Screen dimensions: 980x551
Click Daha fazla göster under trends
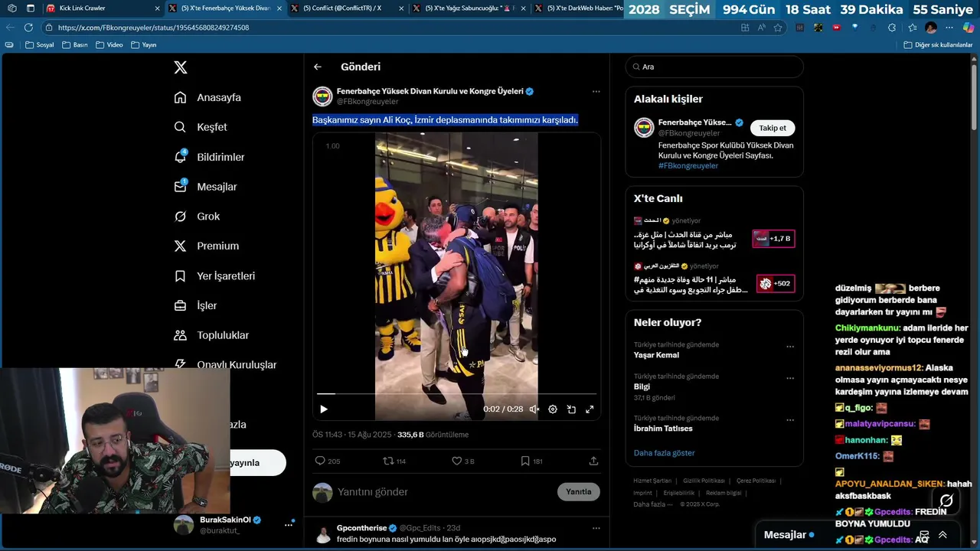(664, 453)
